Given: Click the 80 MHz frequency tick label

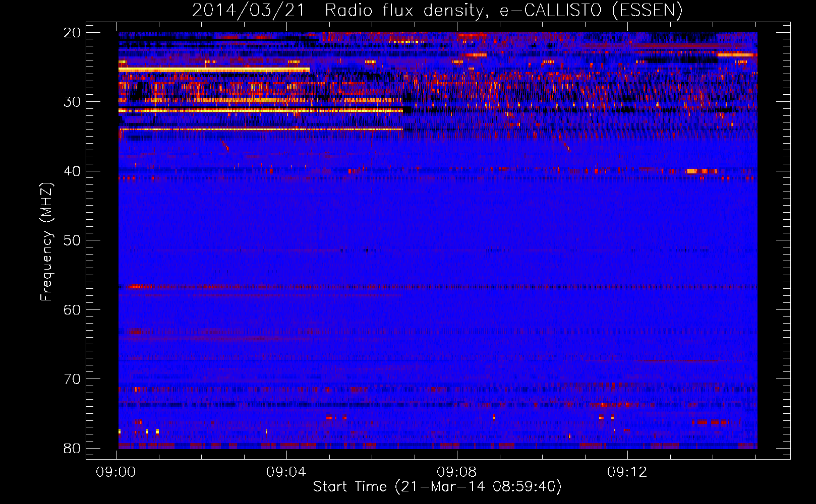Looking at the screenshot, I should 72,448.
